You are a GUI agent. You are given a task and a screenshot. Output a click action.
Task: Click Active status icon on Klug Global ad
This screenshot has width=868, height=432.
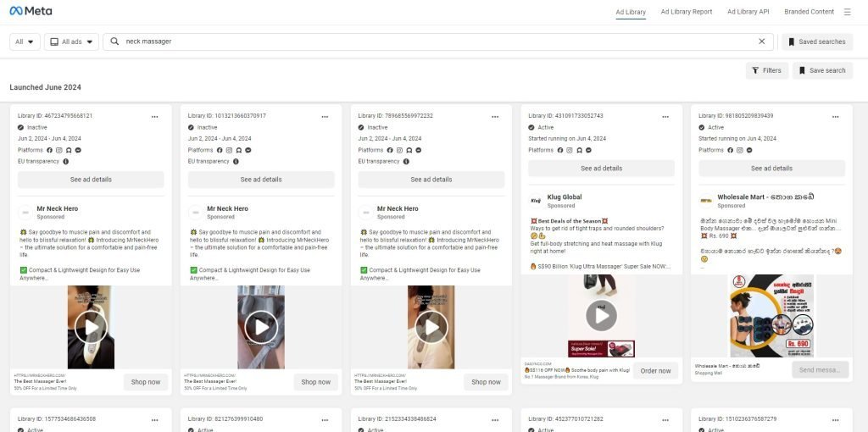pyautogui.click(x=531, y=127)
